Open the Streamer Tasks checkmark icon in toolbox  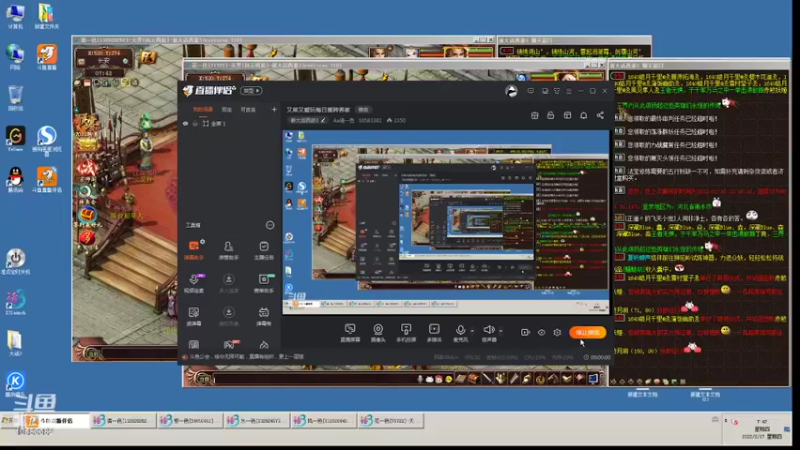coord(264,249)
